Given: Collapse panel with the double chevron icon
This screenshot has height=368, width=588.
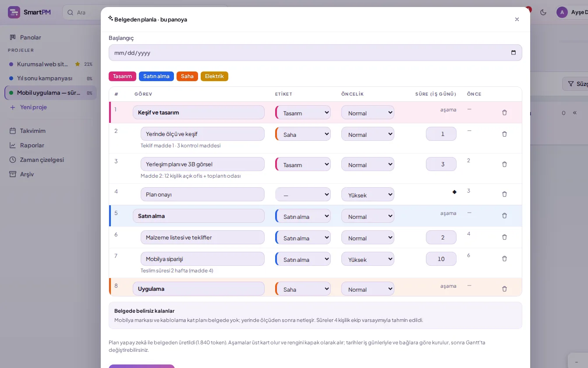Looking at the screenshot, I should [x=574, y=113].
